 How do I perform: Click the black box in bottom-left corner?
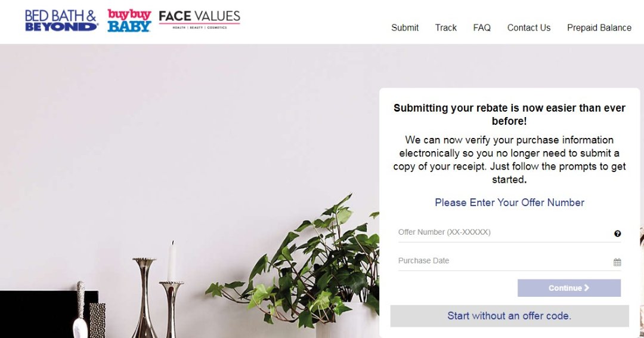(x=36, y=314)
